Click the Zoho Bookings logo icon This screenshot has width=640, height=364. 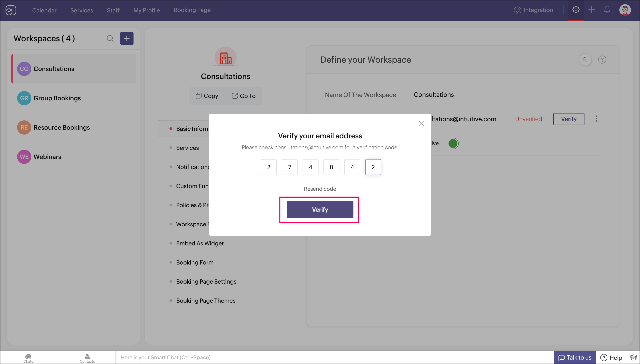coord(11,10)
